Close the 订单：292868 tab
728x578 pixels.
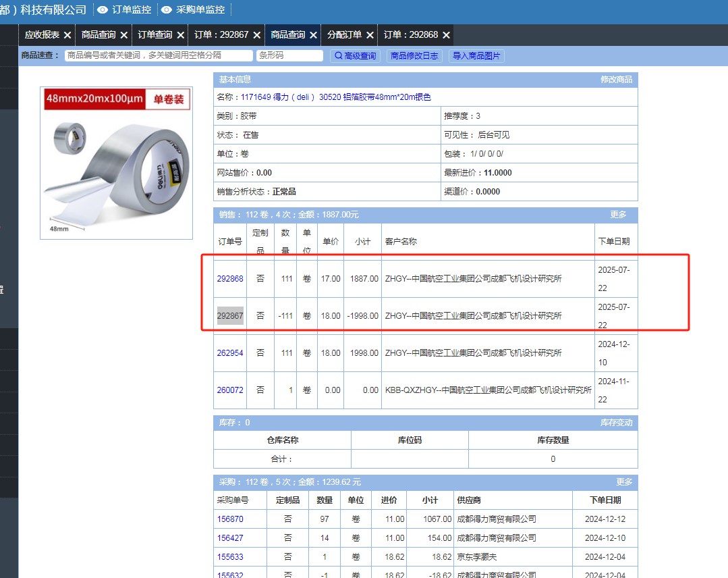446,35
